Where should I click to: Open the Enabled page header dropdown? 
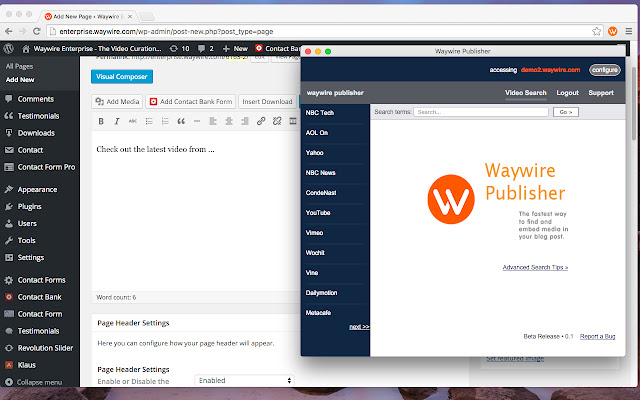(244, 380)
